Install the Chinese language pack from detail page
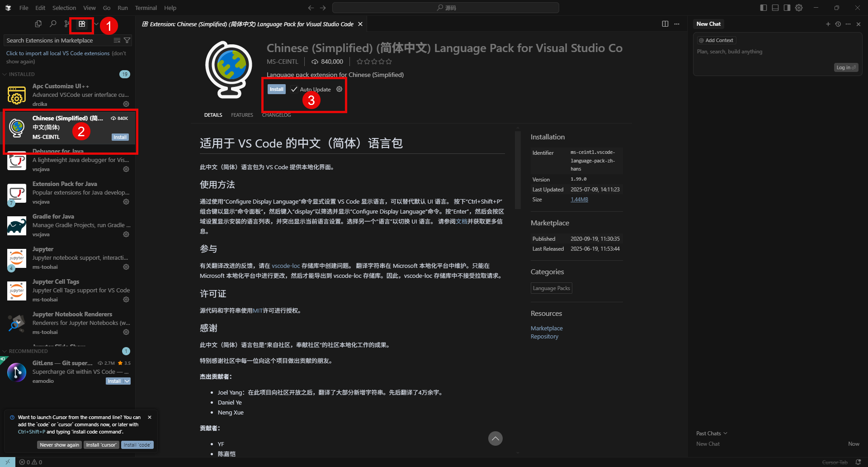The height and width of the screenshot is (467, 868). tap(276, 89)
